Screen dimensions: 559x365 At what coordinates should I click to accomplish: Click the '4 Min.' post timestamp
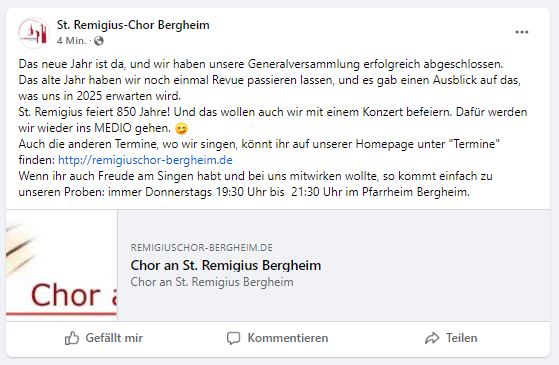click(x=71, y=41)
